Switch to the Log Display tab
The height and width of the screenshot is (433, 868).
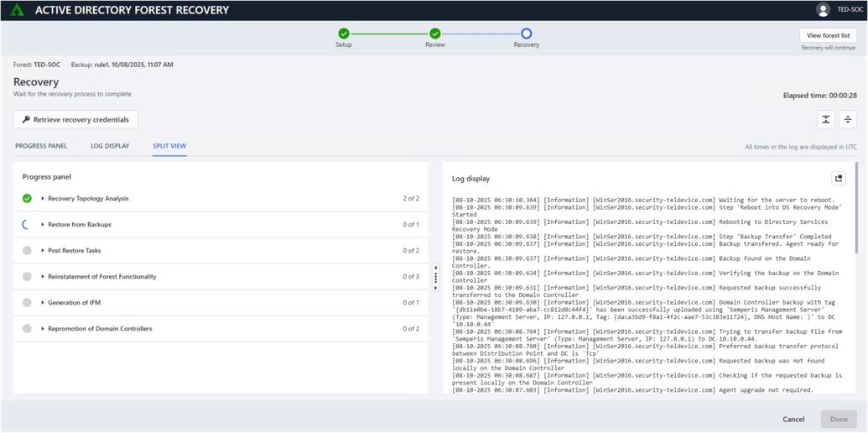click(x=110, y=146)
